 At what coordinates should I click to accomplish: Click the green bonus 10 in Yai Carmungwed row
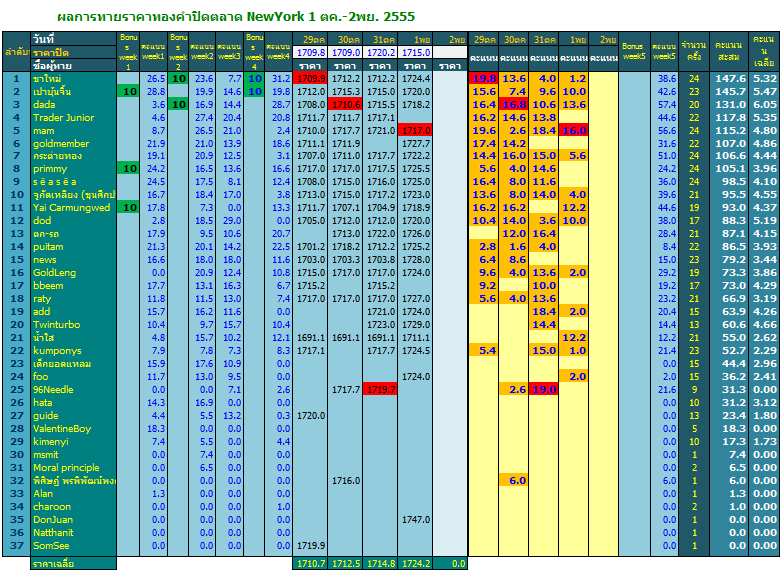click(x=128, y=207)
